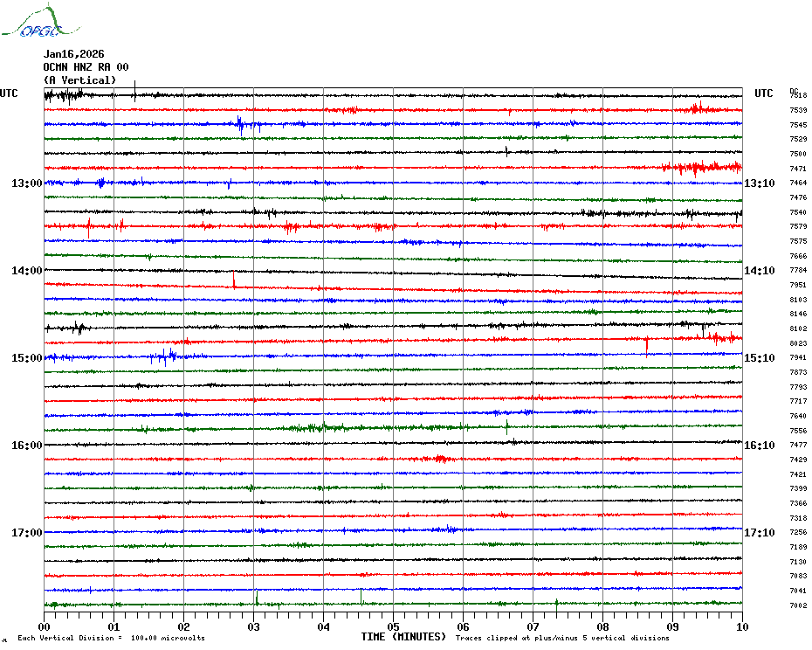This screenshot has width=812, height=650.
Task: Click the 05 minute axis tick label
Action: tap(394, 626)
